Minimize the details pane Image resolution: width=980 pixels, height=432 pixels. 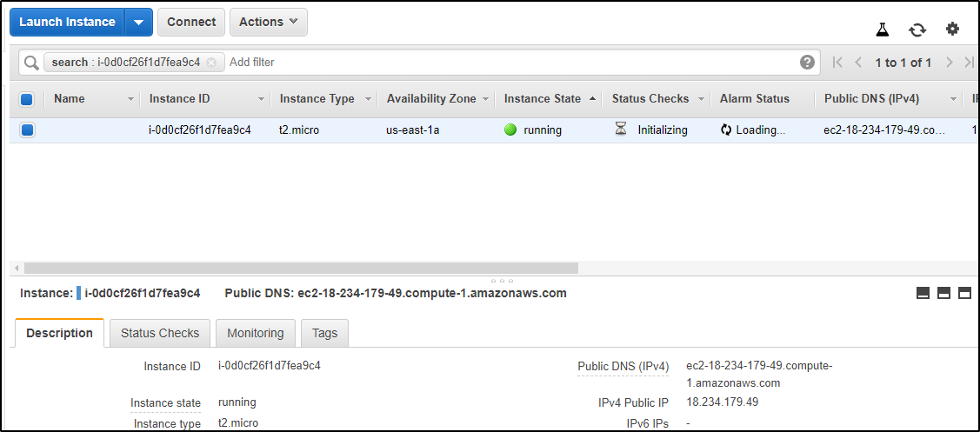[923, 294]
